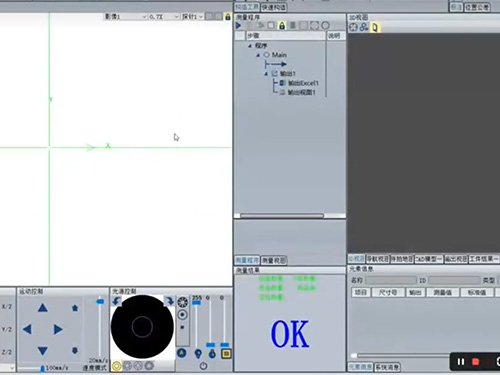This screenshot has height=375, width=500.
Task: Move stage left with the left arrow
Action: coord(27,329)
